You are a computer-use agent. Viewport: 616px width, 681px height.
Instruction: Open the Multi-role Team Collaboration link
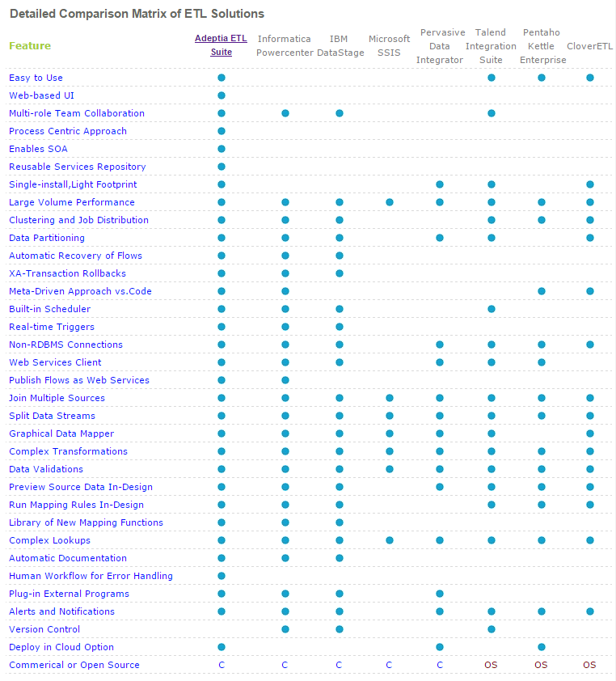click(x=77, y=113)
